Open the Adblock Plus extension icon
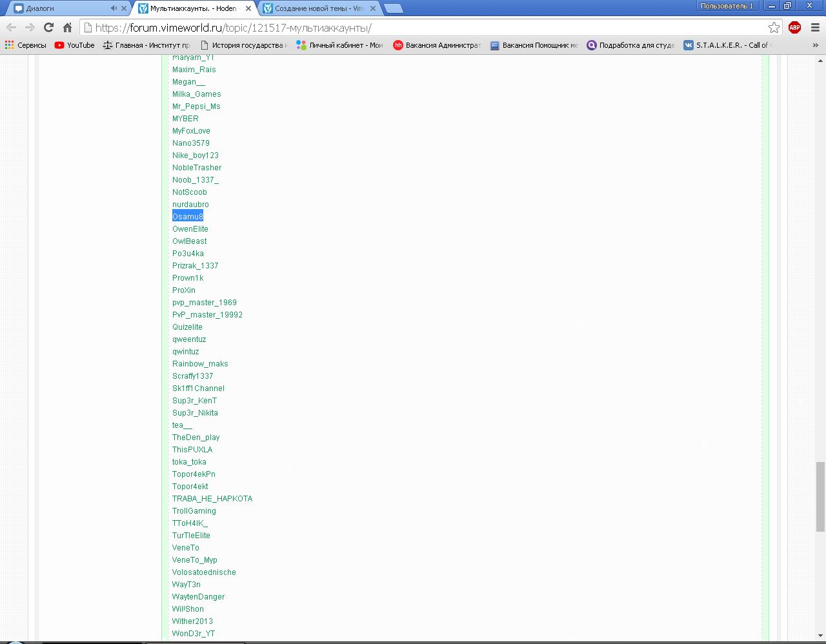Image resolution: width=826 pixels, height=644 pixels. point(794,27)
